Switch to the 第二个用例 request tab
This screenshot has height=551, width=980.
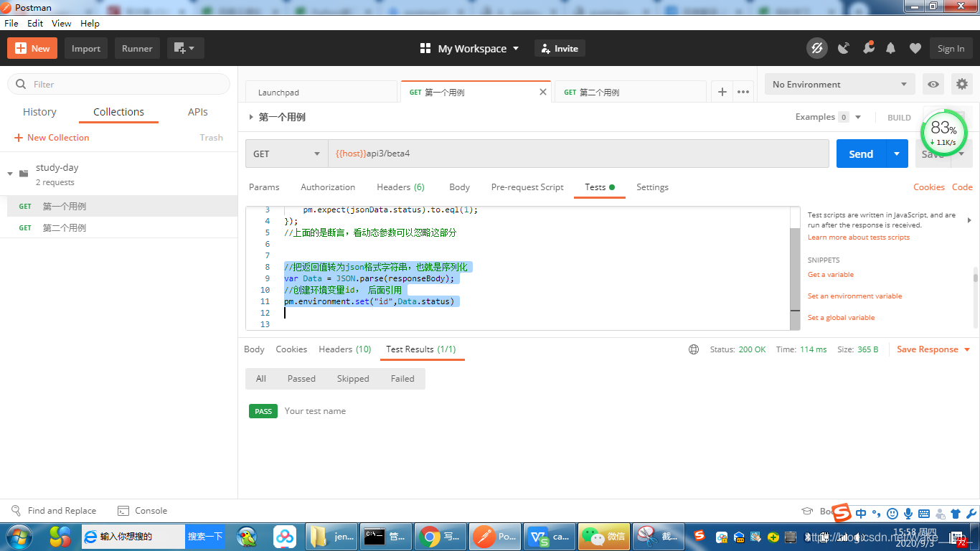[631, 92]
